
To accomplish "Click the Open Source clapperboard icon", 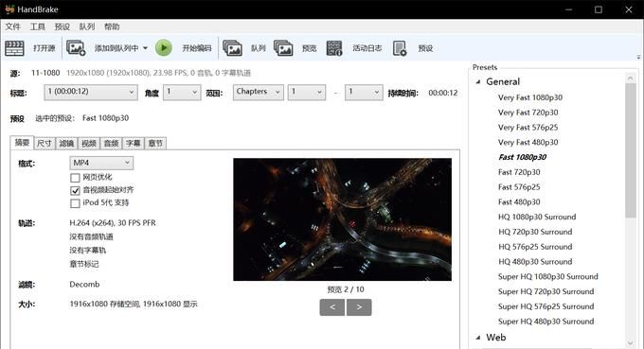I will (x=14, y=48).
